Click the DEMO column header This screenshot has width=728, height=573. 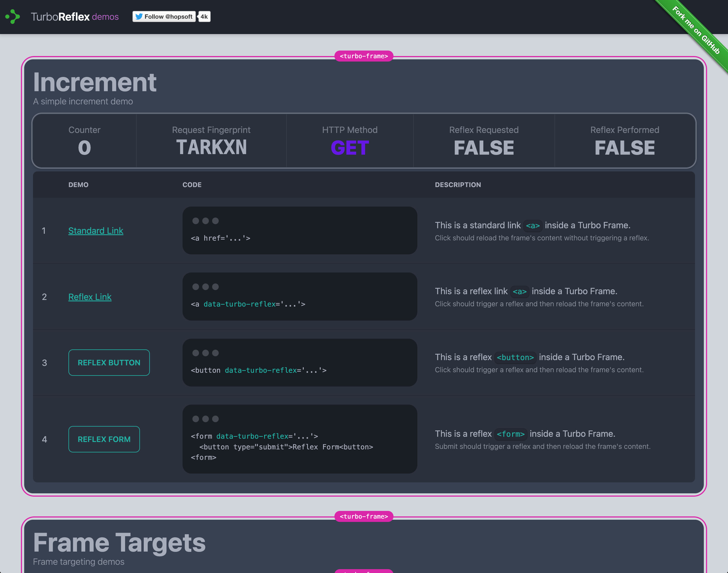point(78,185)
